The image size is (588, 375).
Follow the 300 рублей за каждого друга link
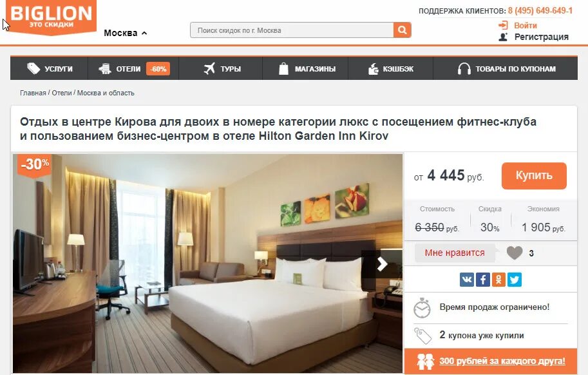pyautogui.click(x=502, y=361)
